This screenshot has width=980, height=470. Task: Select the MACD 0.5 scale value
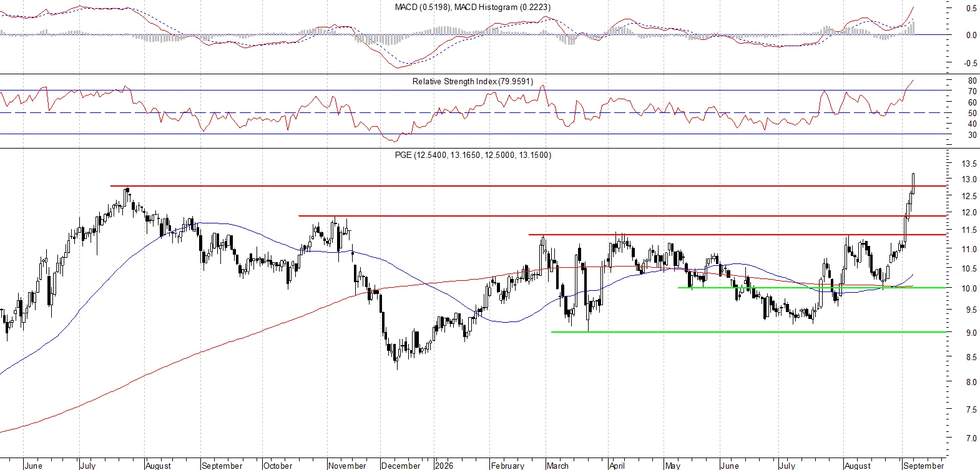972,8
